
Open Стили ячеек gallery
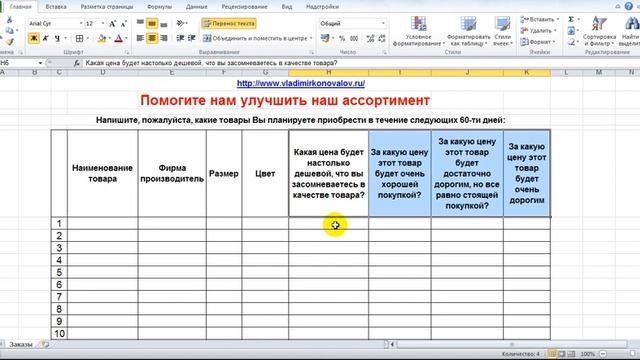click(502, 32)
